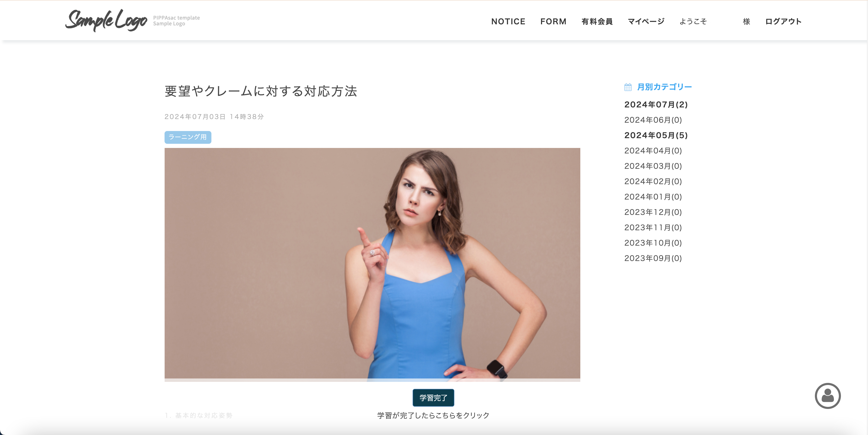Image resolution: width=868 pixels, height=435 pixels.
Task: Open the 2024年01月(0) archive
Action: 653,197
